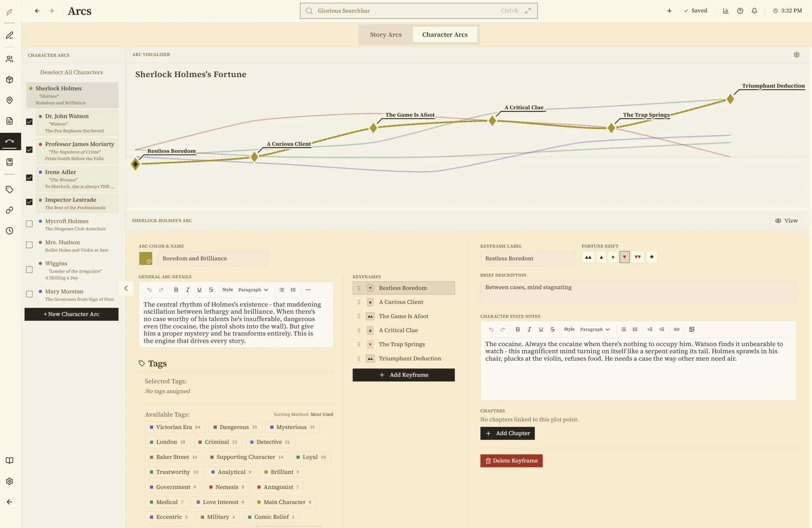Image resolution: width=812 pixels, height=528 pixels.
Task: Switch to the Character Arcs tab
Action: [x=445, y=35]
